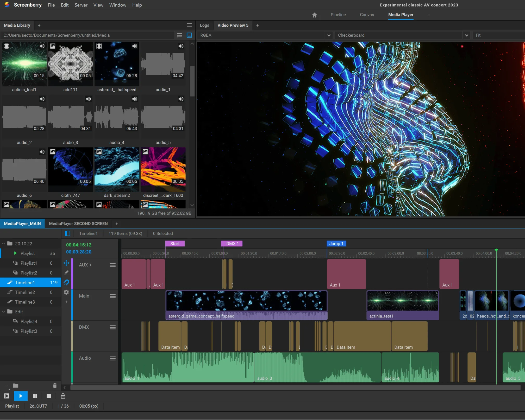
Task: Delete item with trash icon
Action: click(55, 386)
